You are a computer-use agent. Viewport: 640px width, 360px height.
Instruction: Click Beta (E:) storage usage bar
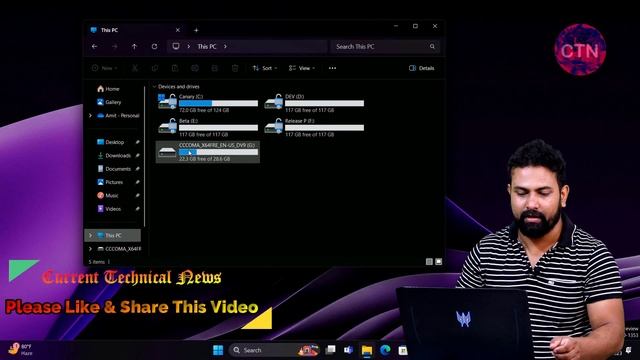(218, 128)
